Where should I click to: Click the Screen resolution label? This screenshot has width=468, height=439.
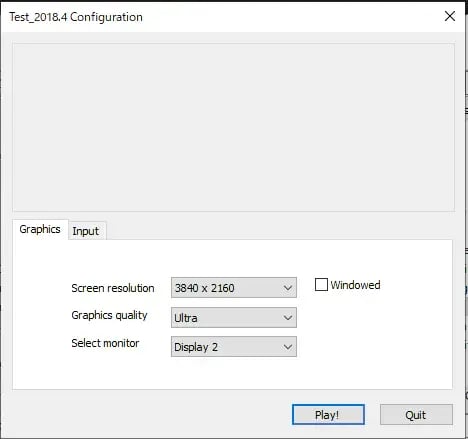(x=113, y=288)
